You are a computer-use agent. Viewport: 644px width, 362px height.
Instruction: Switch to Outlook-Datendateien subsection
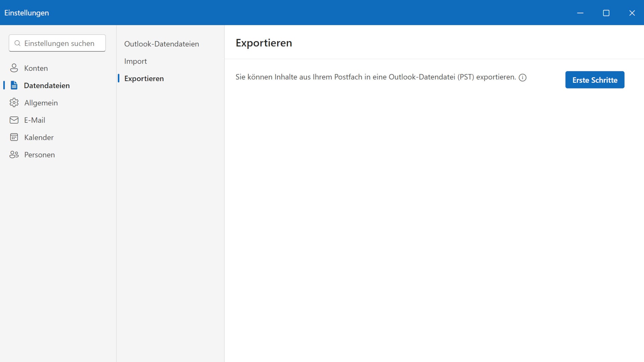[170, 44]
